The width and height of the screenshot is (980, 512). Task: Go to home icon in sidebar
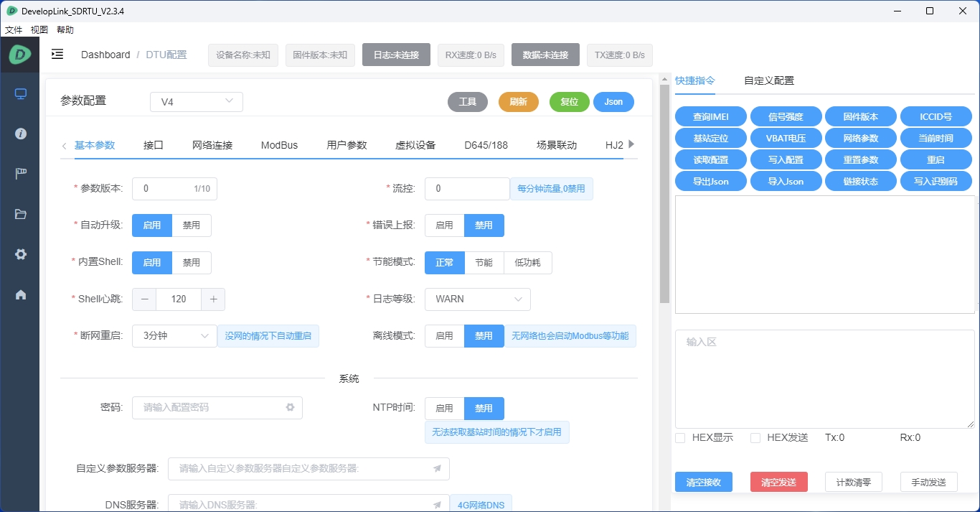20,294
